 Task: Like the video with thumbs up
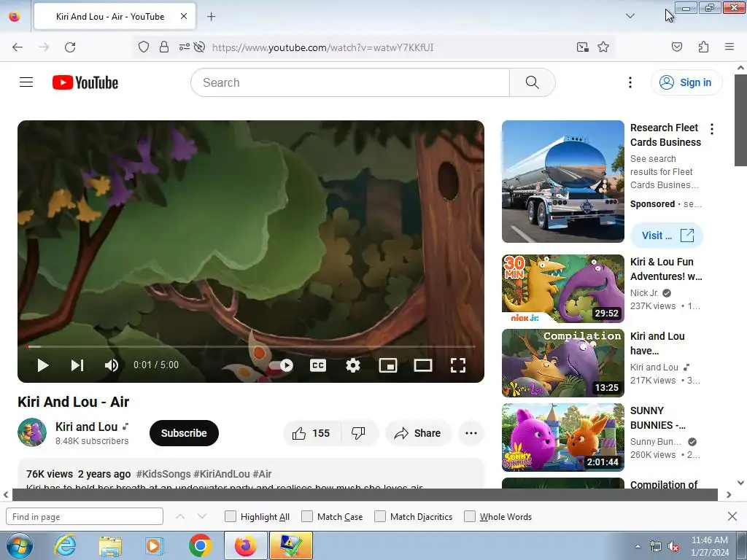pyautogui.click(x=311, y=433)
